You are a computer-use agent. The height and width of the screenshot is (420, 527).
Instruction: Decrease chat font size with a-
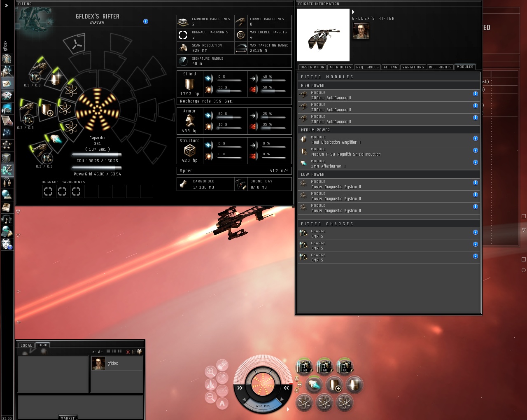click(94, 352)
